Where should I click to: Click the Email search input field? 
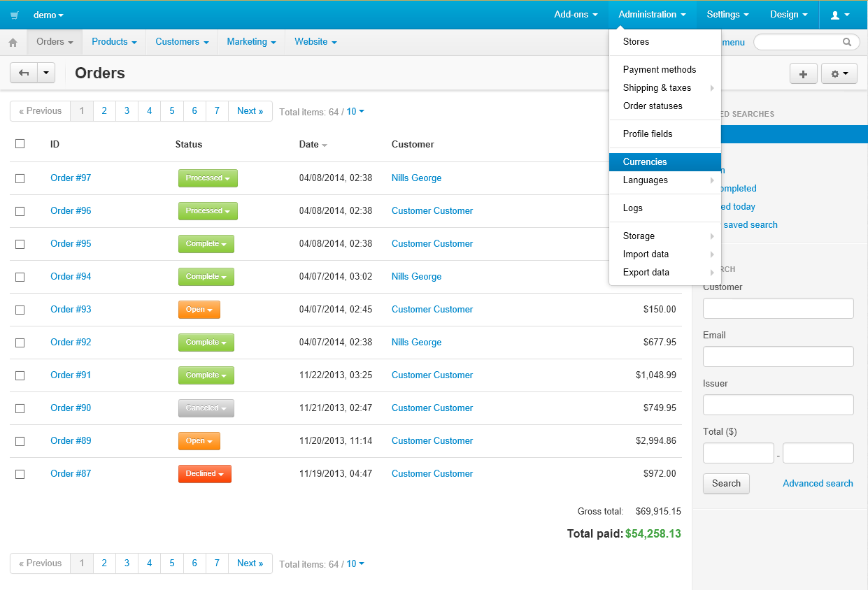coord(778,357)
